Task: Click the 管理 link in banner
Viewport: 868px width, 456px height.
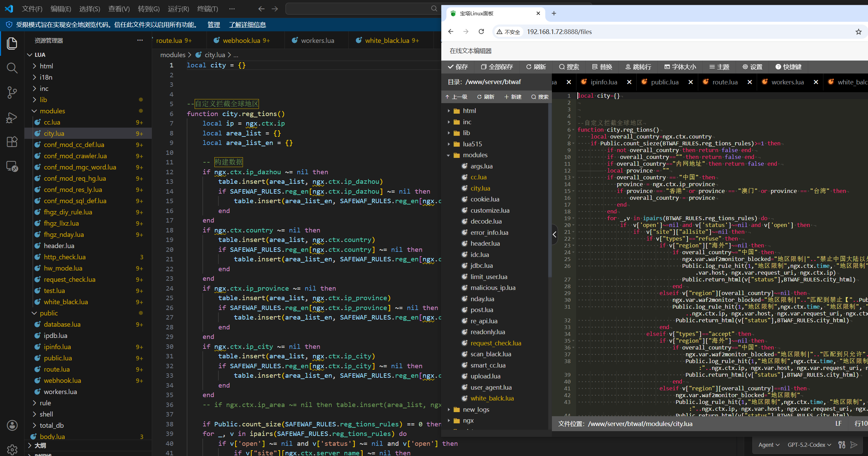Action: tap(214, 25)
